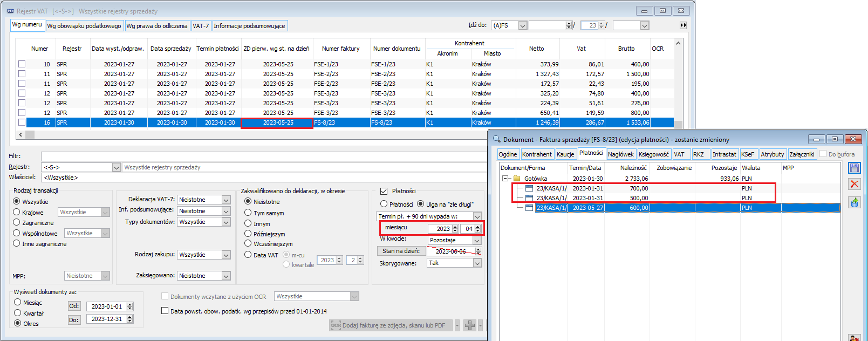The image size is (868, 341).
Task: Switch to the Księgowość tab
Action: coord(654,154)
